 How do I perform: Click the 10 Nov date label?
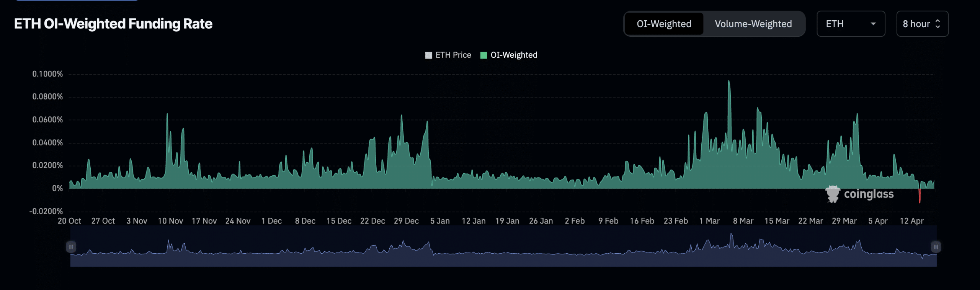pos(170,221)
